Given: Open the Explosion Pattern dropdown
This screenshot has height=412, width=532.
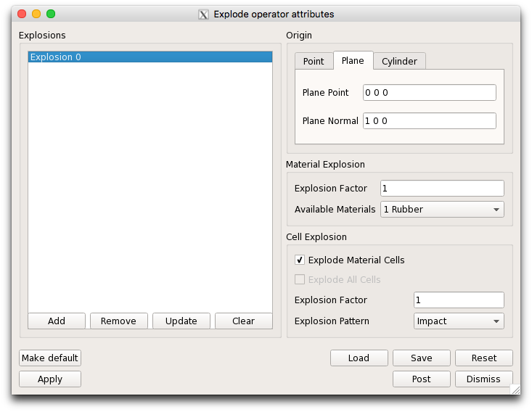Looking at the screenshot, I should [x=459, y=321].
